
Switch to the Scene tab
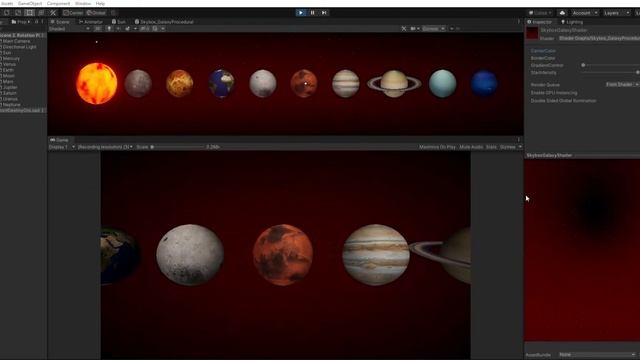point(60,22)
